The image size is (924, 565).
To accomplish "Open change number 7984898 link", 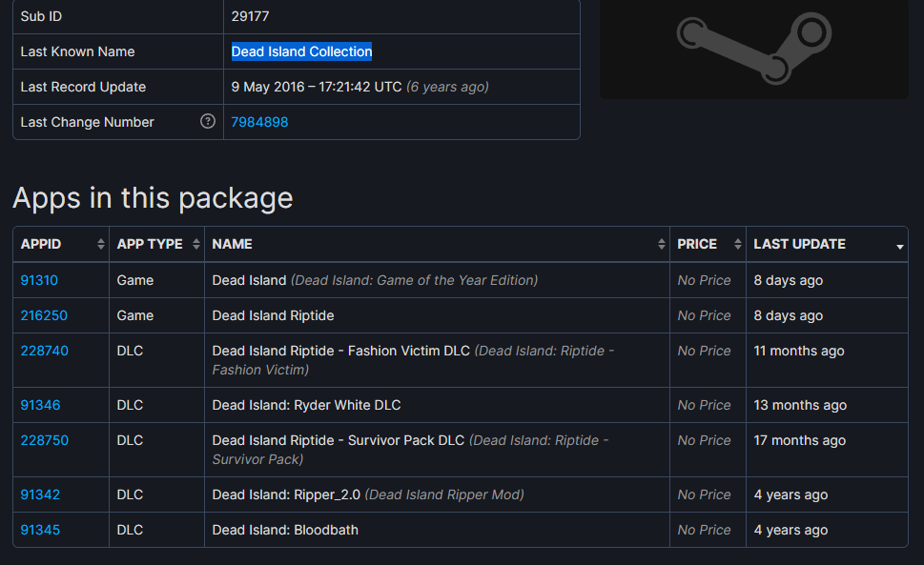I will (x=259, y=122).
